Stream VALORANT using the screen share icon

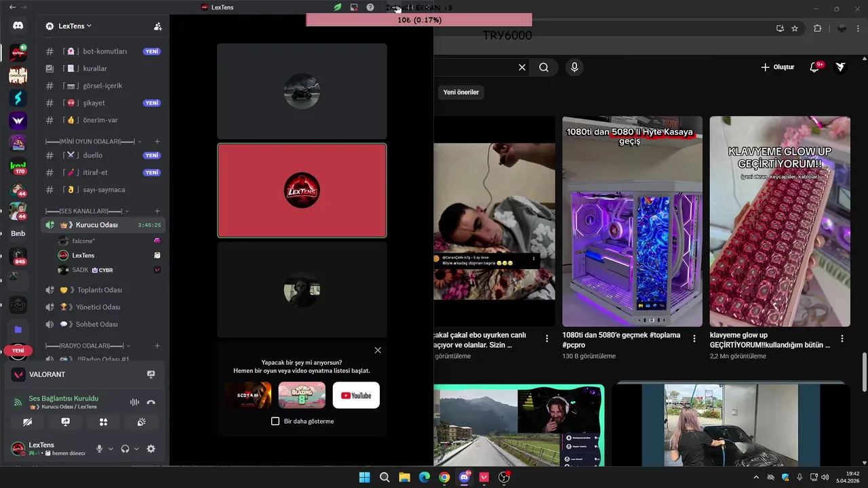coord(151,374)
